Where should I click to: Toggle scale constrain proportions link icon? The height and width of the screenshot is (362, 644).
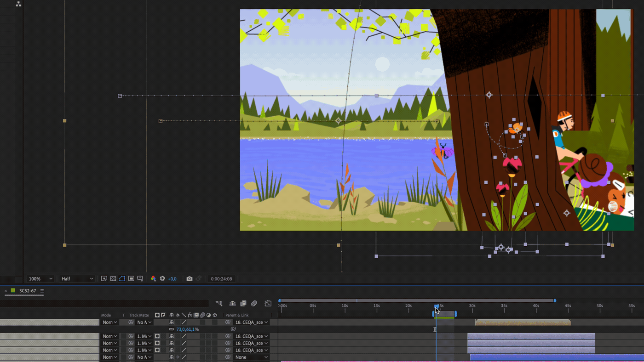(172, 329)
